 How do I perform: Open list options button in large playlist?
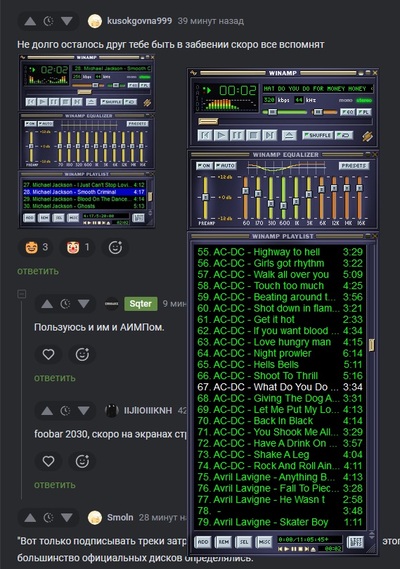click(355, 542)
